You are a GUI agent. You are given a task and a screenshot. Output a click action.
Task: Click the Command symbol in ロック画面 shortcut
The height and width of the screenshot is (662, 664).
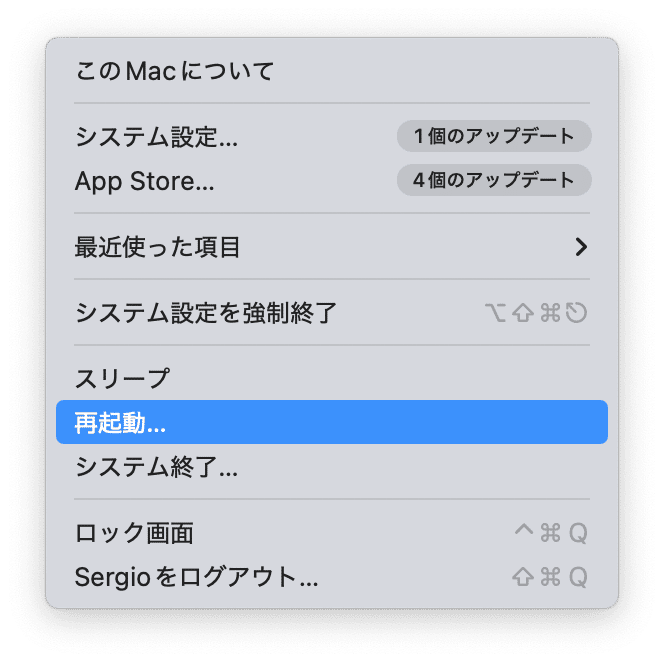pyautogui.click(x=550, y=533)
